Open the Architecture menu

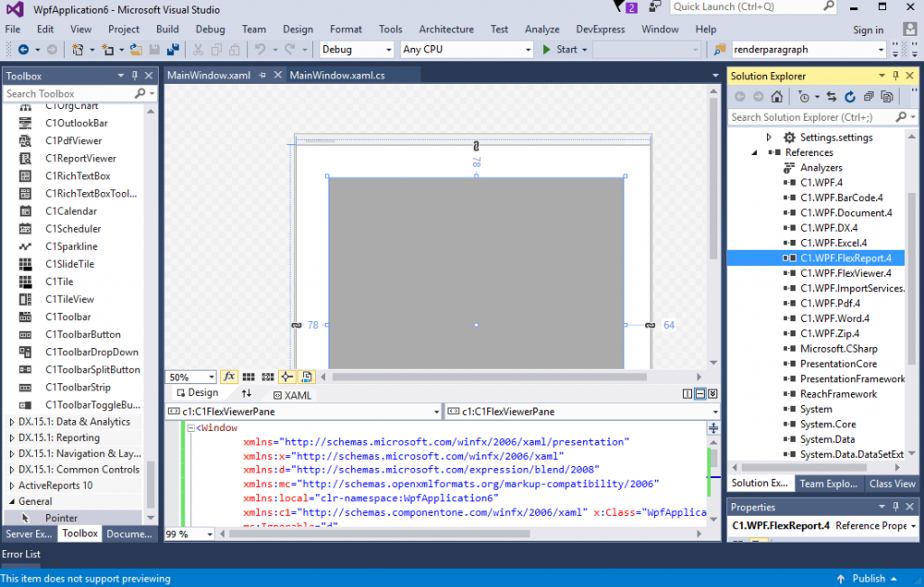point(446,30)
